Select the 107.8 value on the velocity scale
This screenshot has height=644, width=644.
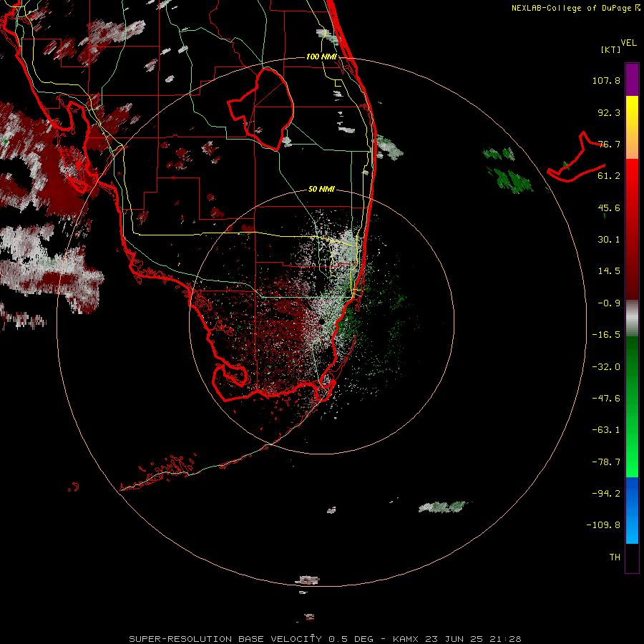606,80
